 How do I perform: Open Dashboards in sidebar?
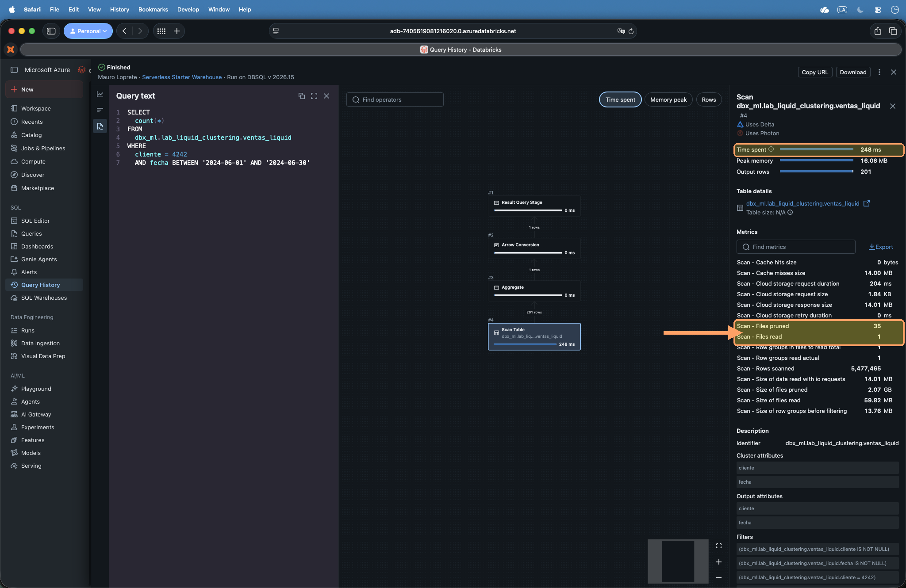[44, 246]
